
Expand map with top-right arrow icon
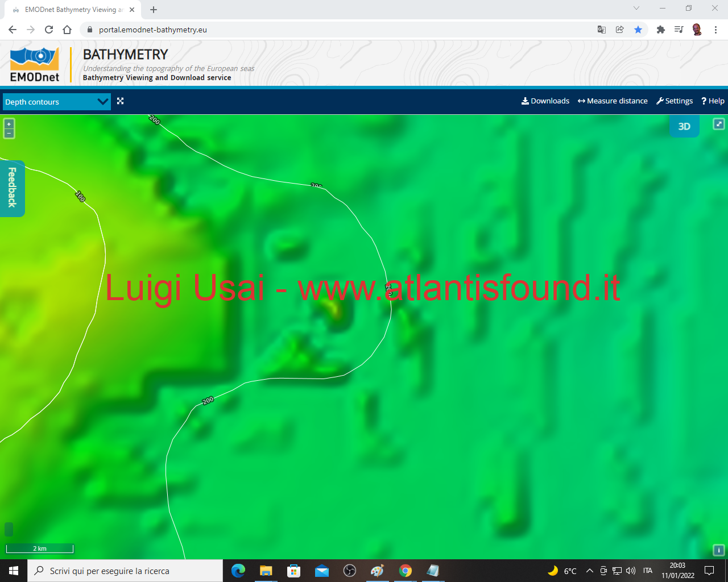(719, 124)
